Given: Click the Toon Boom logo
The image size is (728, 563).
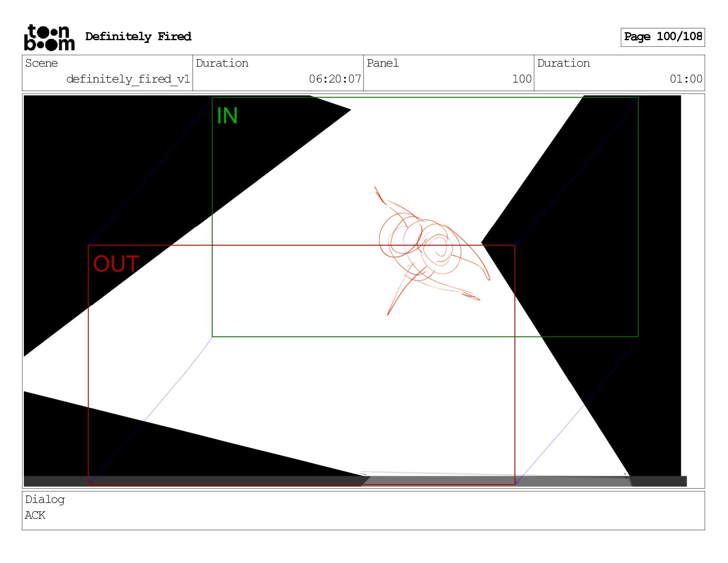Looking at the screenshot, I should [49, 38].
